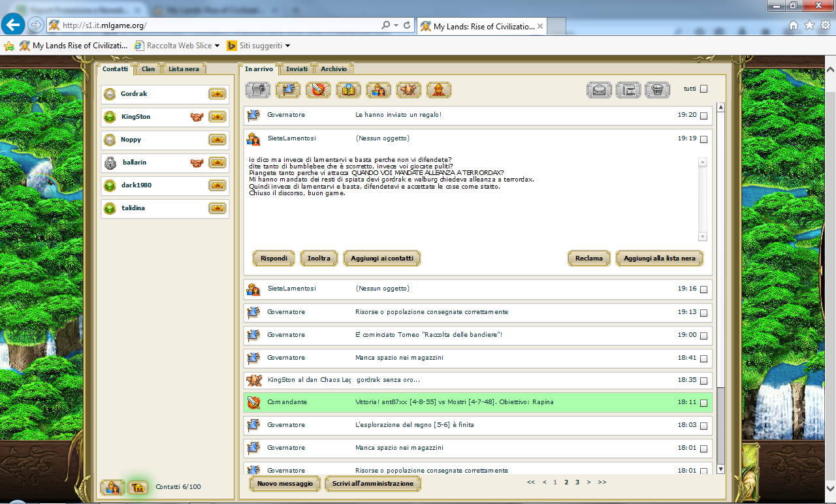Click handshake icon beside KingSton contact
Viewport: 836px width, 504px height.
(197, 117)
